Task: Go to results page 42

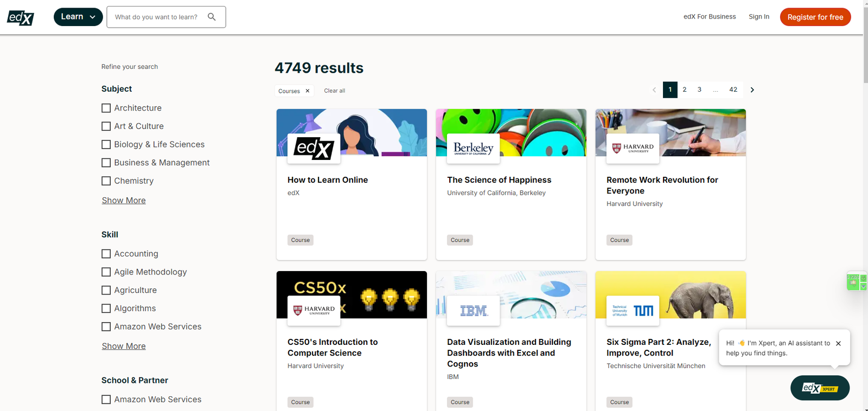Action: coord(733,89)
